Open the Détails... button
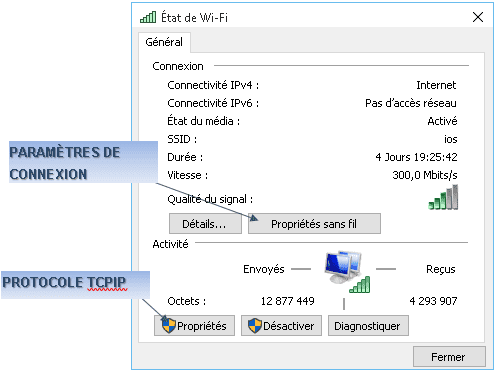Image resolution: width=496 pixels, height=371 pixels. point(205,224)
